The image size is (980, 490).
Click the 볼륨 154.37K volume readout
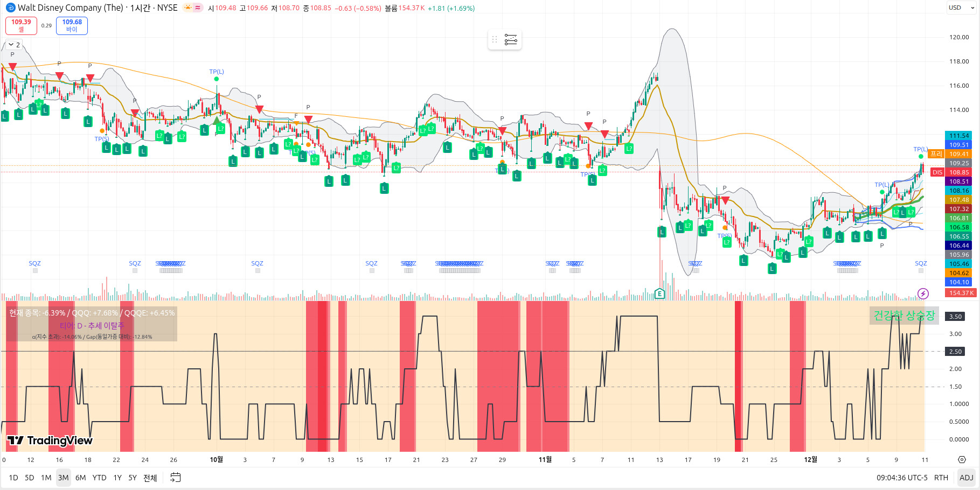coord(405,8)
